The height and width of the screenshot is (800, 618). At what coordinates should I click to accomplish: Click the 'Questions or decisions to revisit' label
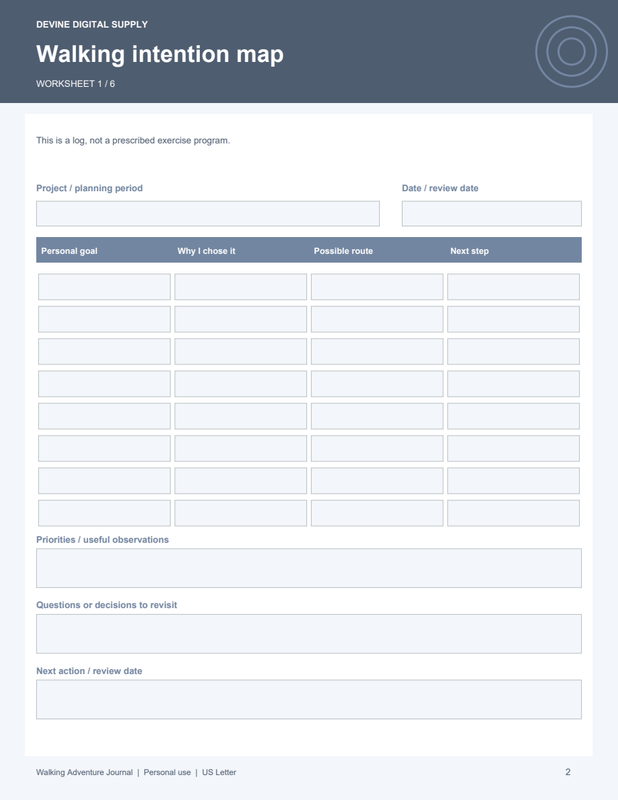tap(107, 605)
